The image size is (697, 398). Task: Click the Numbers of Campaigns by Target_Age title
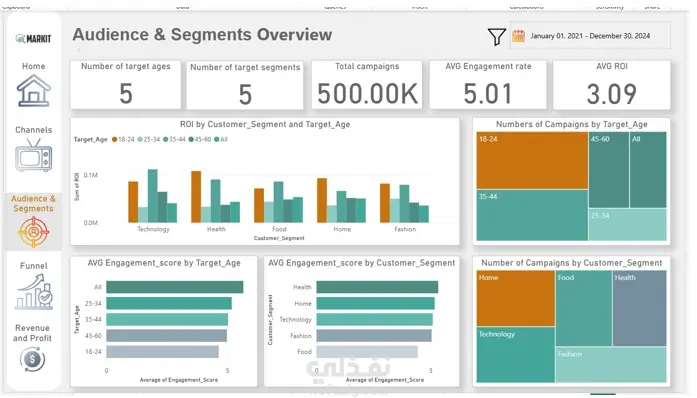tap(572, 125)
